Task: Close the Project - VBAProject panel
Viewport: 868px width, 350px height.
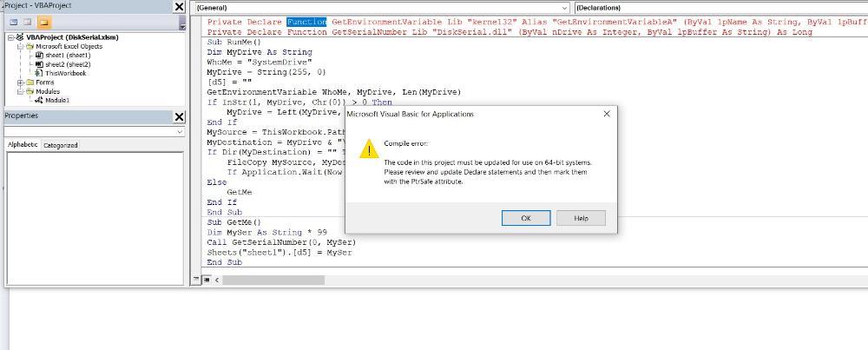Action: click(x=180, y=7)
